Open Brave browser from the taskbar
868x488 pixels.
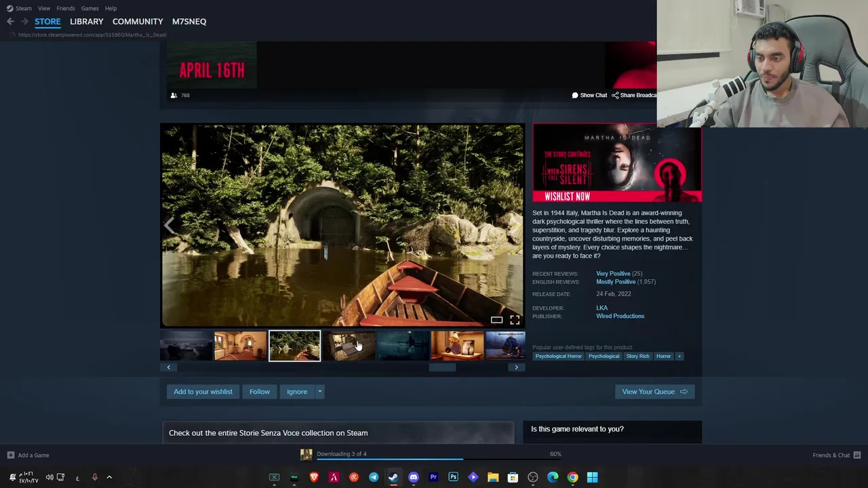(314, 478)
